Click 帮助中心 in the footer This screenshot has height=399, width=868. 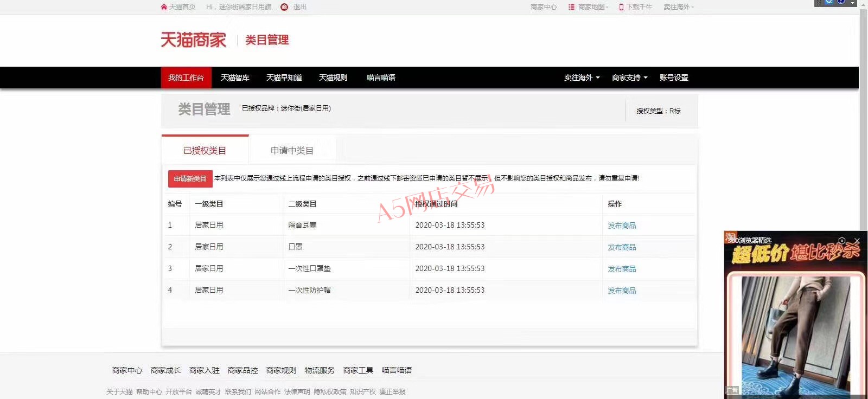point(149,391)
